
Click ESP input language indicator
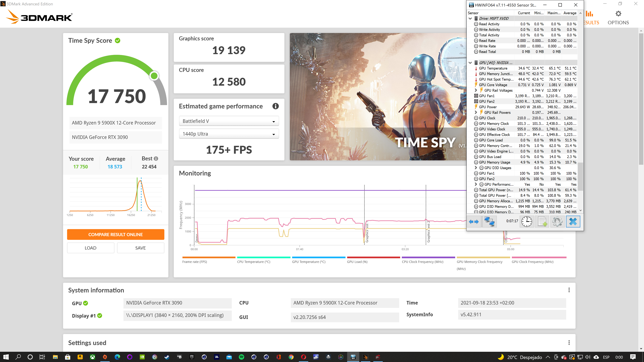606,357
